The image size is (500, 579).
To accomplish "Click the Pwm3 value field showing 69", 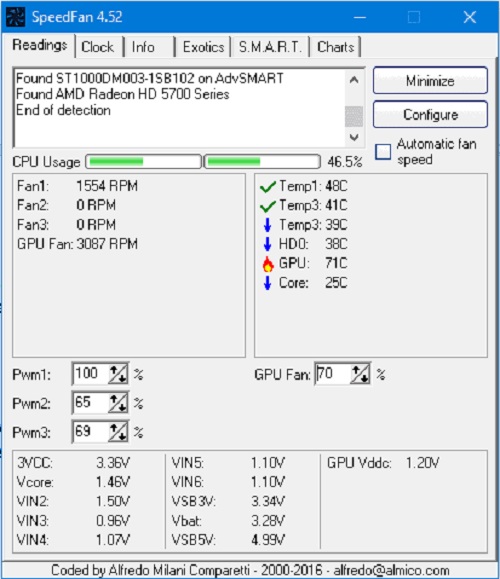I will pos(91,431).
